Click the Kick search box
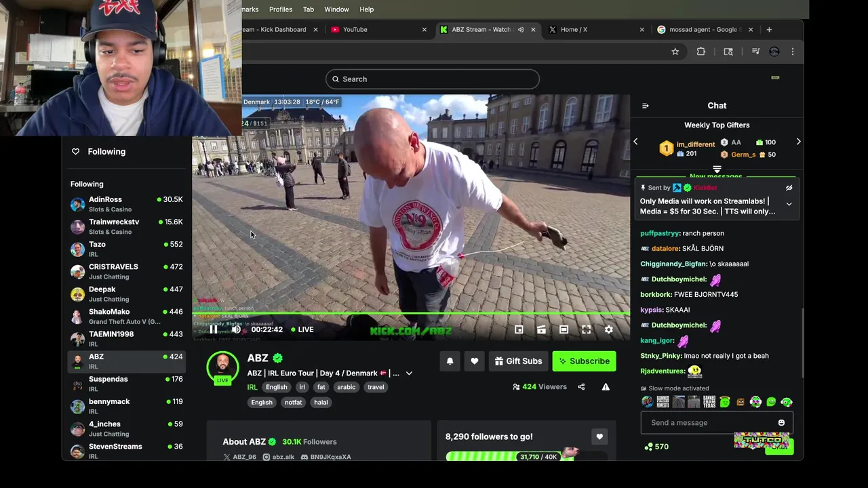The width and height of the screenshot is (868, 488). point(433,79)
